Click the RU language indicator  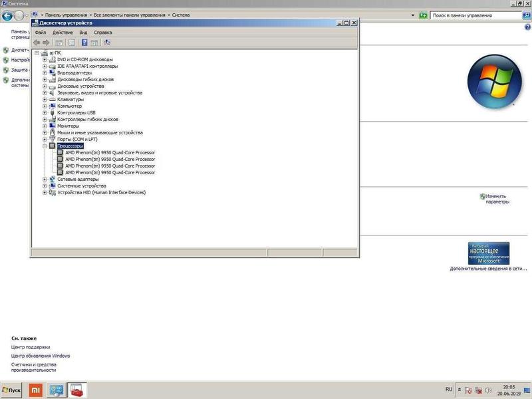tap(449, 390)
